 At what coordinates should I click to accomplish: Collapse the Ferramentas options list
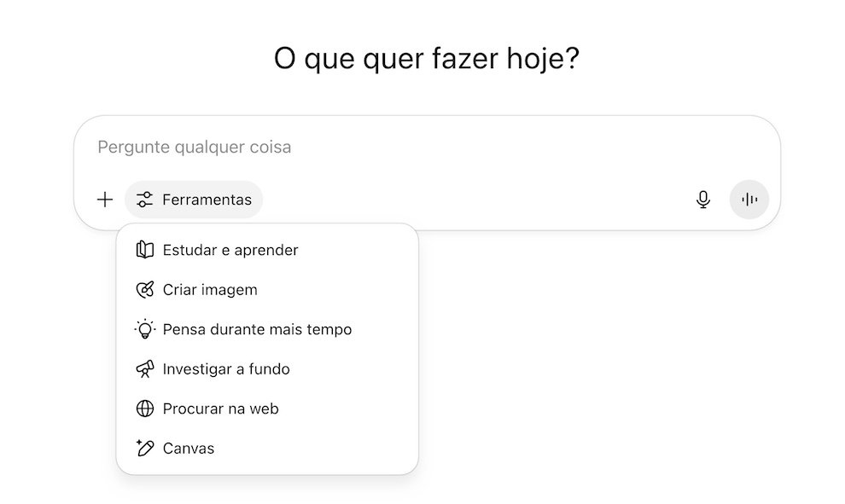194,199
